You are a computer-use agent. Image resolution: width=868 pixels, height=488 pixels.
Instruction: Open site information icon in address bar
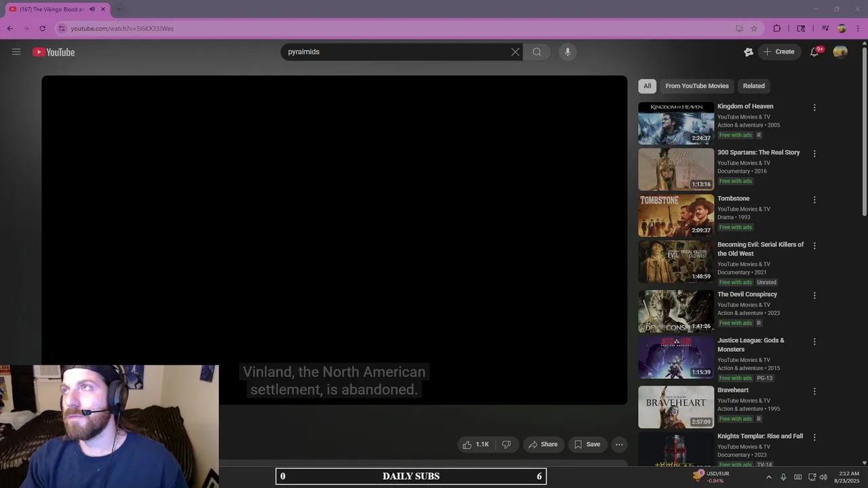click(62, 28)
